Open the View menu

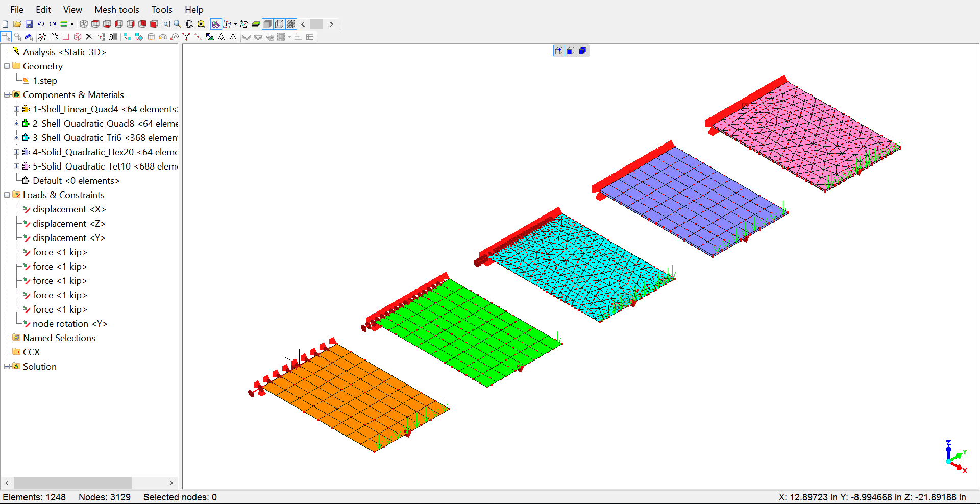(72, 9)
